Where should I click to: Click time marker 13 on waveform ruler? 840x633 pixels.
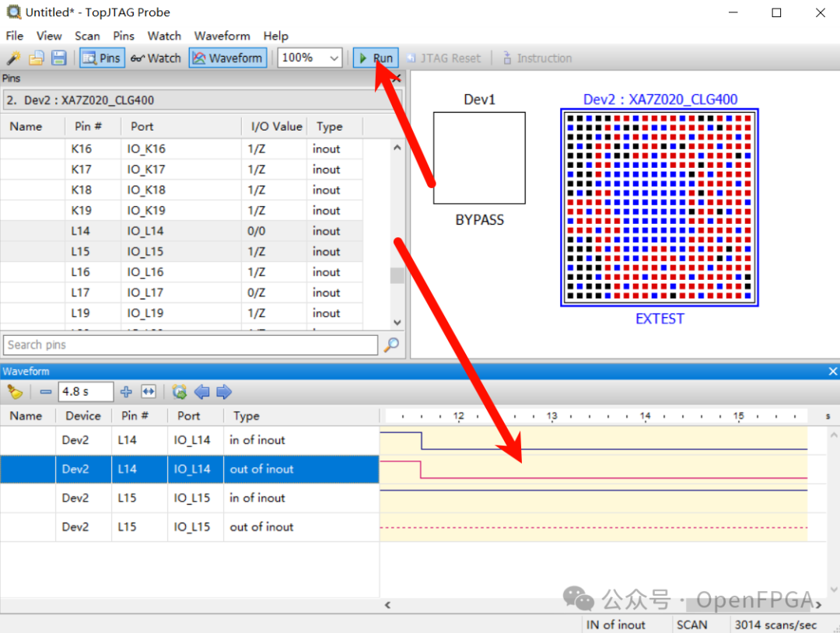[551, 415]
